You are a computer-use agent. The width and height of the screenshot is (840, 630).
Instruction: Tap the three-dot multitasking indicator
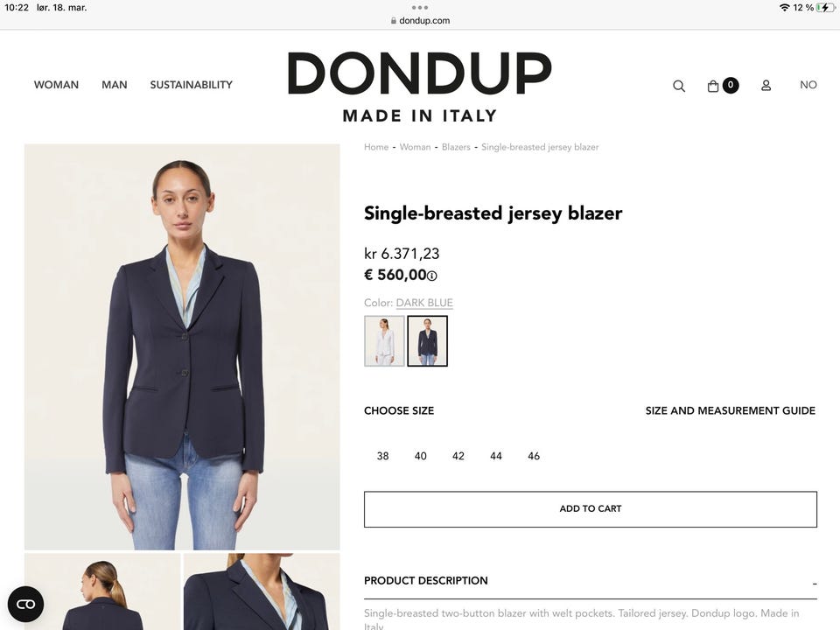(420, 8)
